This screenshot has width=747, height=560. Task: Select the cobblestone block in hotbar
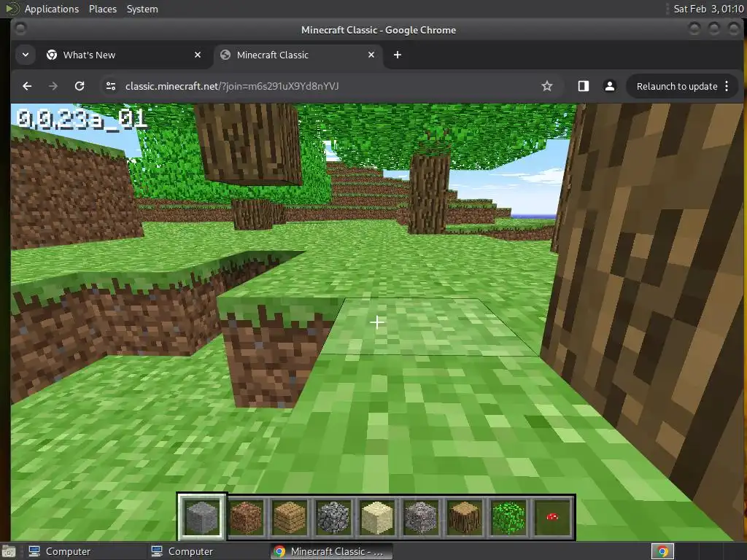[333, 517]
